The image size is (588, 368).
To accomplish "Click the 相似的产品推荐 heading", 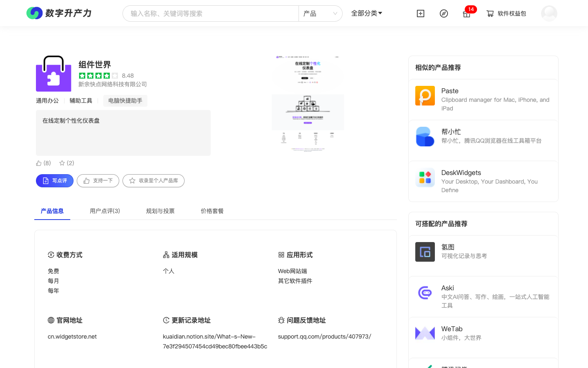I will [438, 67].
